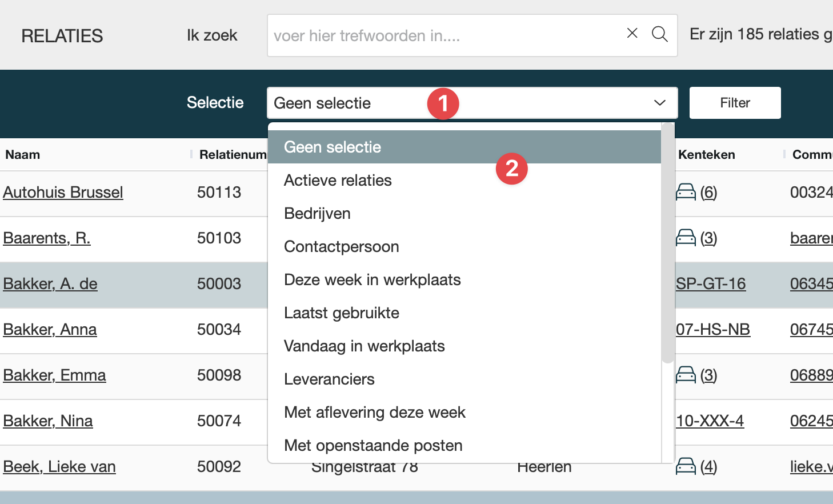Image resolution: width=833 pixels, height=504 pixels.
Task: Clear search field with the X icon
Action: [x=632, y=34]
